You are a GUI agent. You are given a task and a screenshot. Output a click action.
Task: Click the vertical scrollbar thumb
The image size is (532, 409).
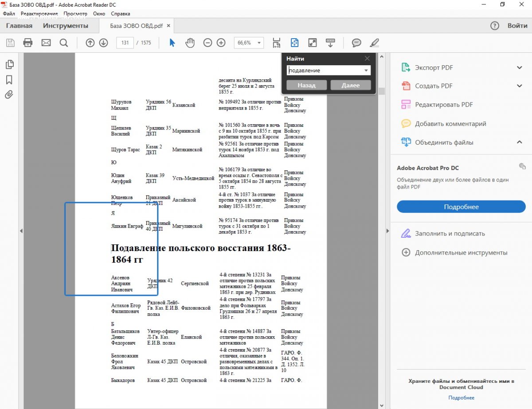382,91
